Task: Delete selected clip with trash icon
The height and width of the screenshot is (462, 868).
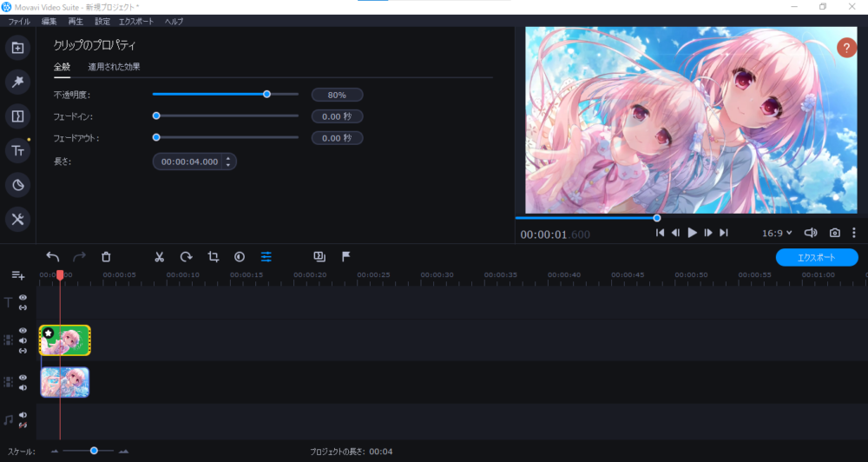Action: click(106, 256)
